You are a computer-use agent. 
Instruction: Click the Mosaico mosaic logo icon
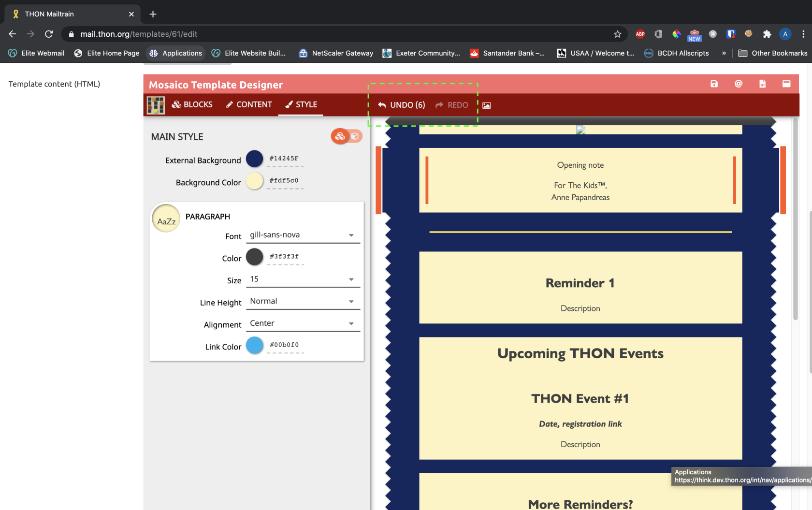pos(156,105)
